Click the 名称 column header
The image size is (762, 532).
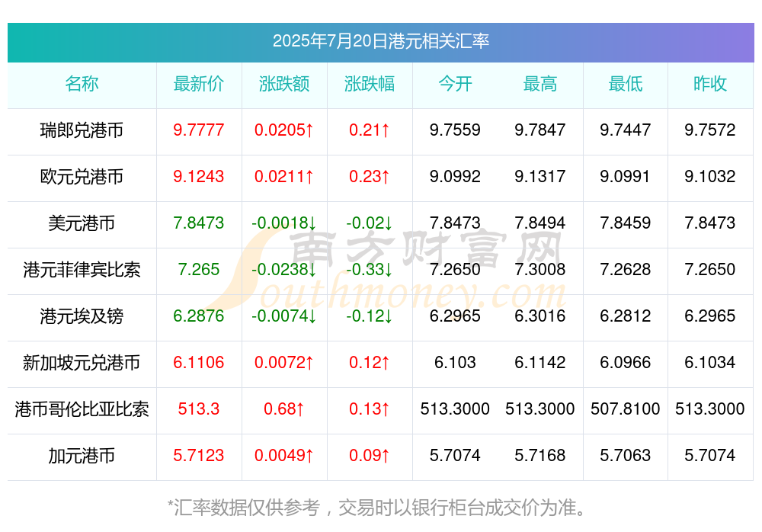(x=82, y=84)
